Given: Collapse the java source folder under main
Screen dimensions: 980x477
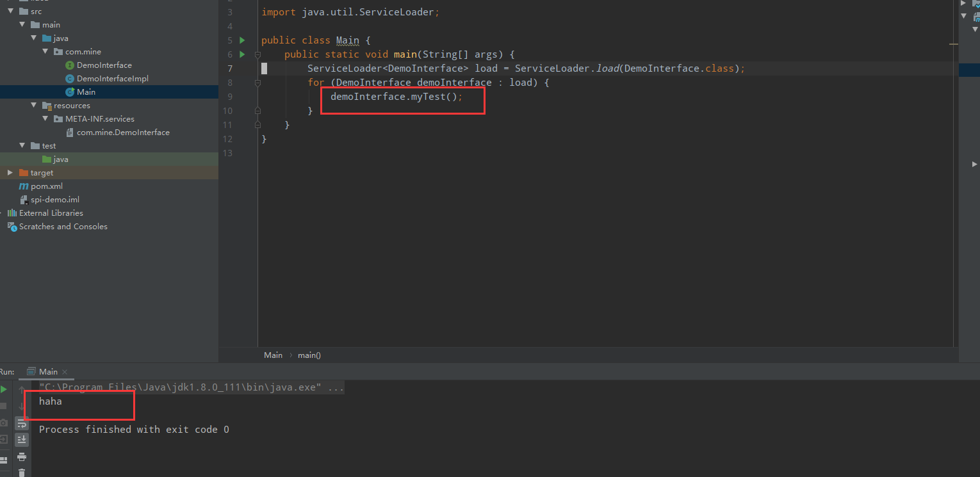Looking at the screenshot, I should click(x=33, y=38).
